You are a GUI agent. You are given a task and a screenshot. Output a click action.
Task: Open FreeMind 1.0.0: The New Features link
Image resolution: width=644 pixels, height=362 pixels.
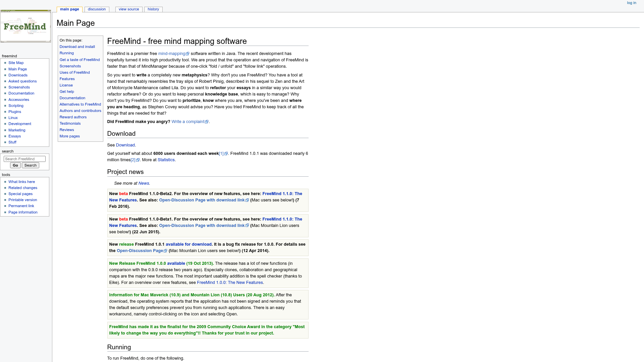pos(229,283)
